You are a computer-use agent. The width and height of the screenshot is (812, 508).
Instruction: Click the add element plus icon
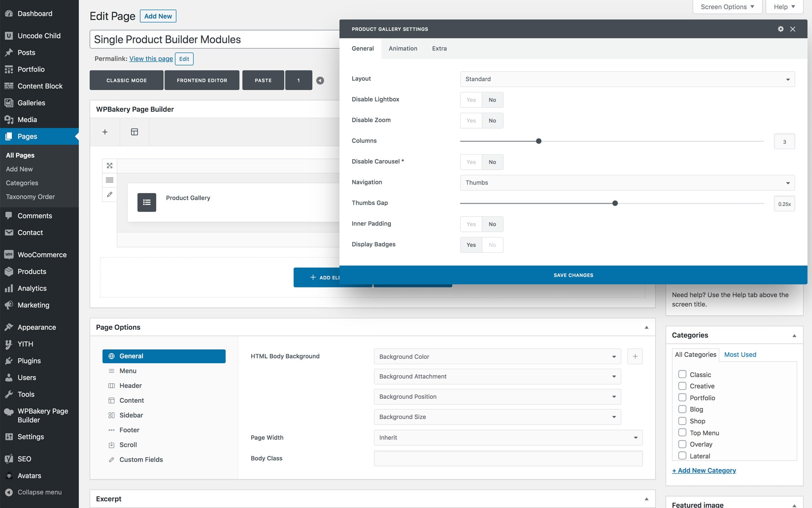105,132
